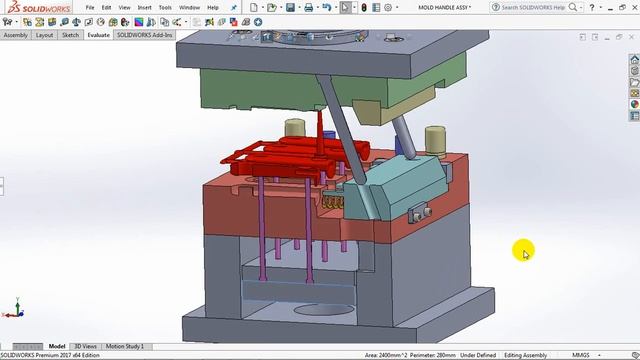The width and height of the screenshot is (640, 360).
Task: Expand the Design Study dropdown arrow
Action: [16, 22]
